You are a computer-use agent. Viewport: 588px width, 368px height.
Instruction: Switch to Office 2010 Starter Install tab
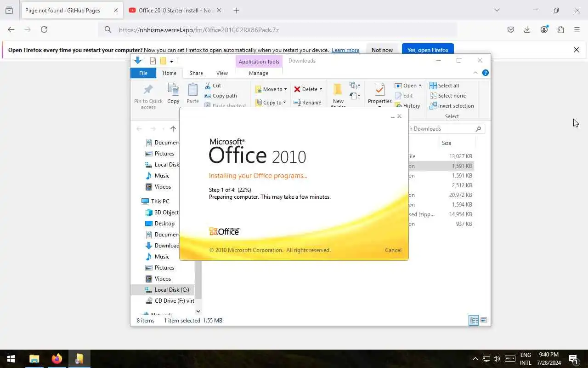175,11
